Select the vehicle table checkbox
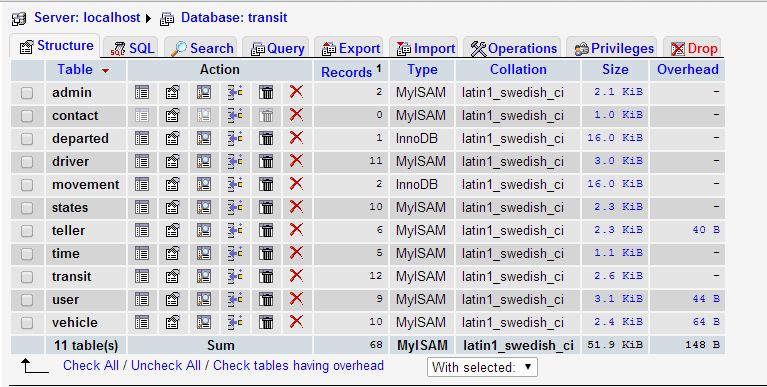The width and height of the screenshot is (767, 387). click(x=27, y=323)
